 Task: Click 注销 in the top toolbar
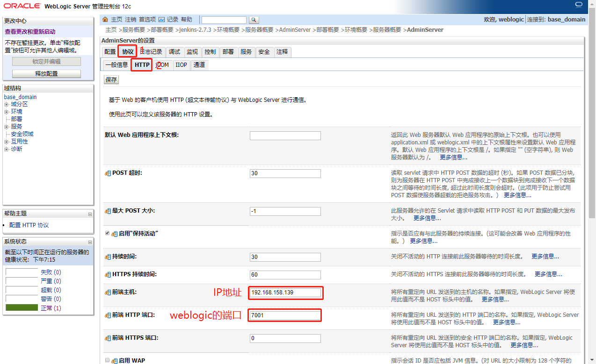pos(131,20)
